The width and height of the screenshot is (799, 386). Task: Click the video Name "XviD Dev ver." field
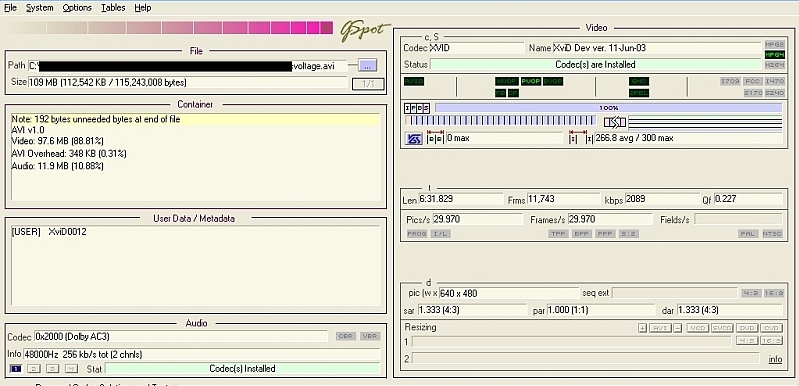click(x=656, y=48)
